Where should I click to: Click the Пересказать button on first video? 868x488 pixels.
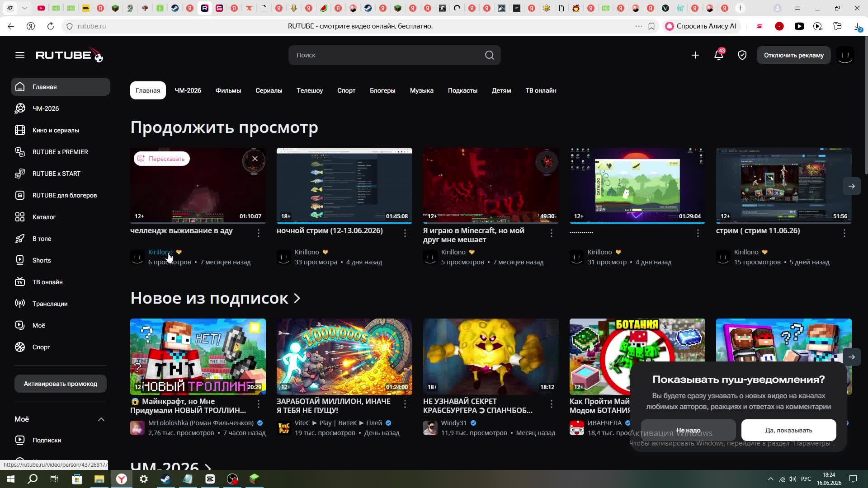(x=162, y=159)
